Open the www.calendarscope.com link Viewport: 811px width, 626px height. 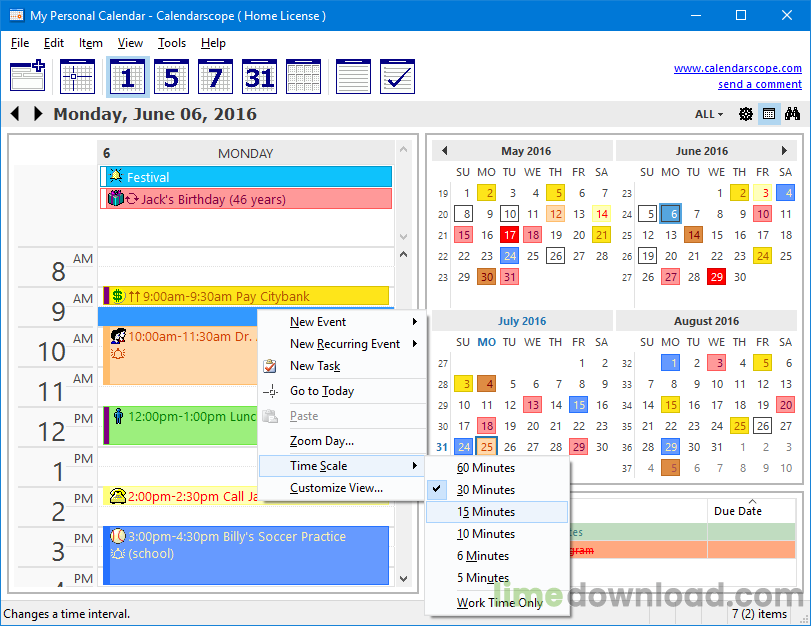[x=738, y=68]
